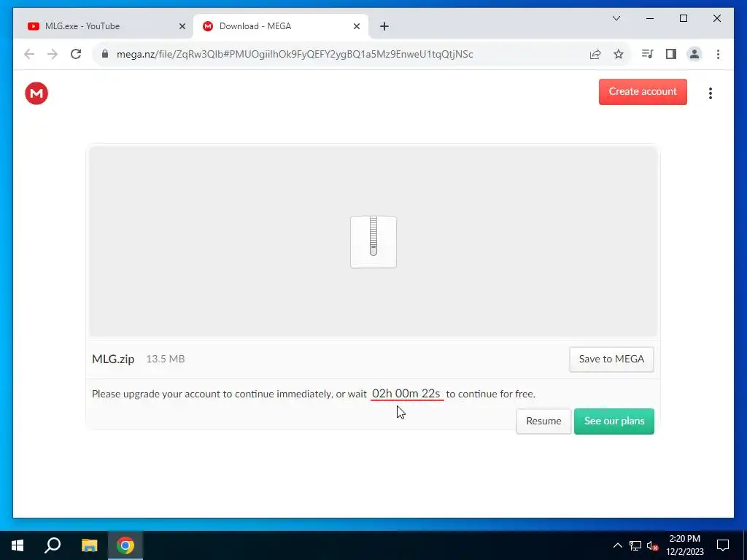This screenshot has width=747, height=560.
Task: Reload the MEGA download page
Action: click(76, 54)
